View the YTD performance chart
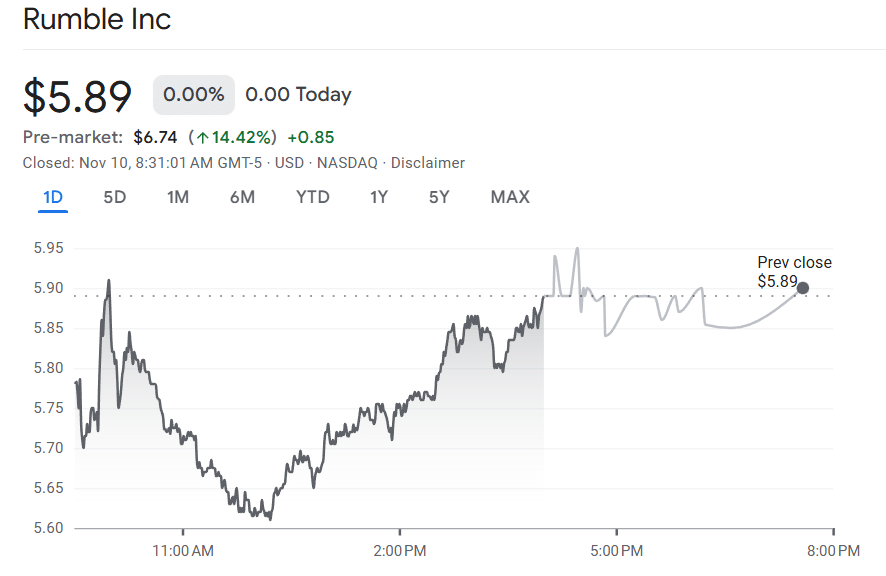The image size is (886, 576). [312, 197]
